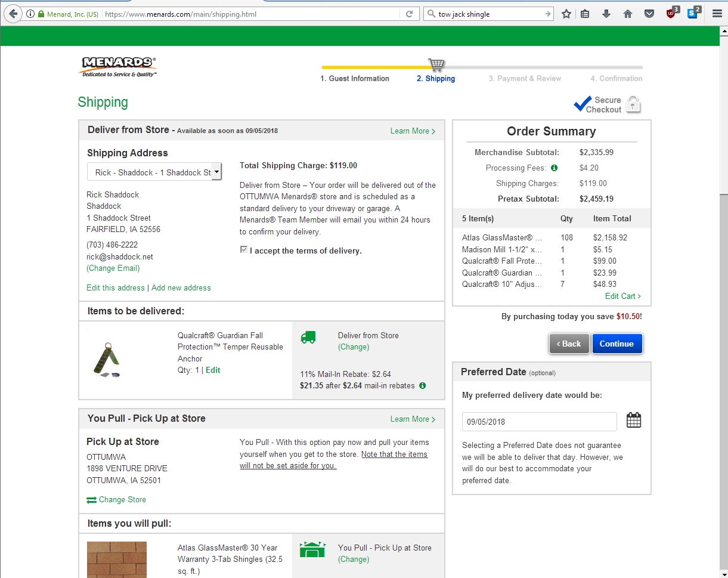Open the uBlock Origin extension
Image resolution: width=728 pixels, height=578 pixels.
[x=672, y=13]
